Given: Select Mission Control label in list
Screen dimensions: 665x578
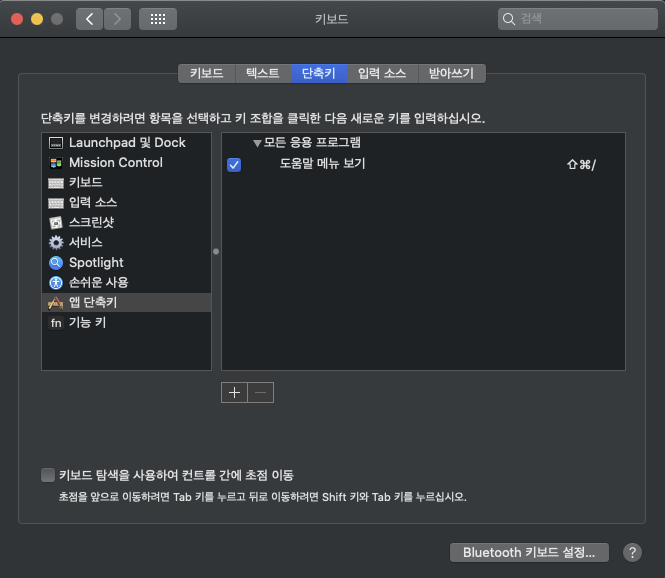Looking at the screenshot, I should (116, 163).
